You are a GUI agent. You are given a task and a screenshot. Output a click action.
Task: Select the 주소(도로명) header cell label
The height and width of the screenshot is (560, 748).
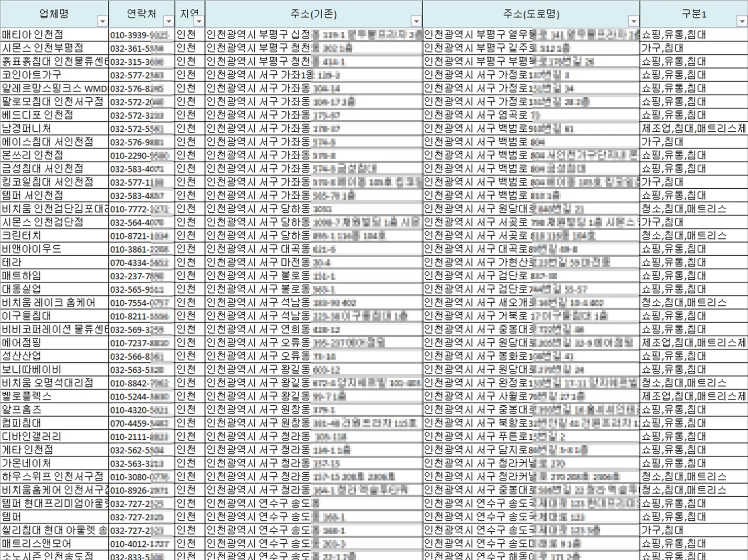(x=531, y=14)
